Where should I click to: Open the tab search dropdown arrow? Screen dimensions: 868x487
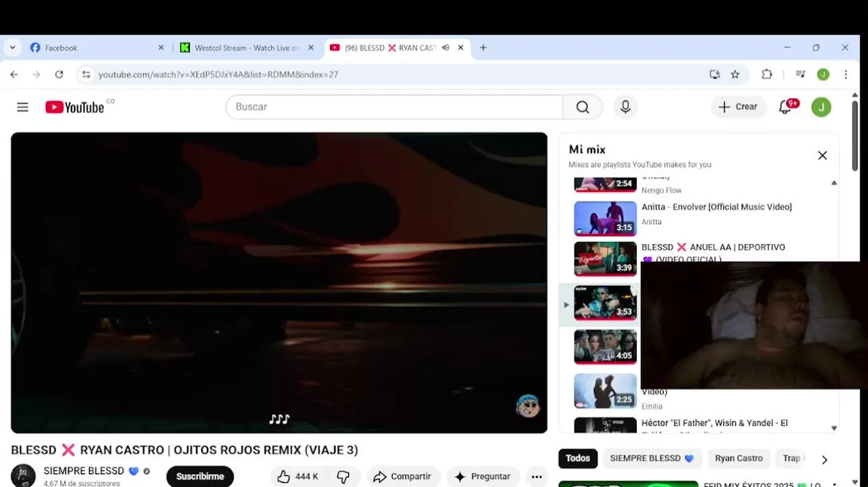(12, 48)
